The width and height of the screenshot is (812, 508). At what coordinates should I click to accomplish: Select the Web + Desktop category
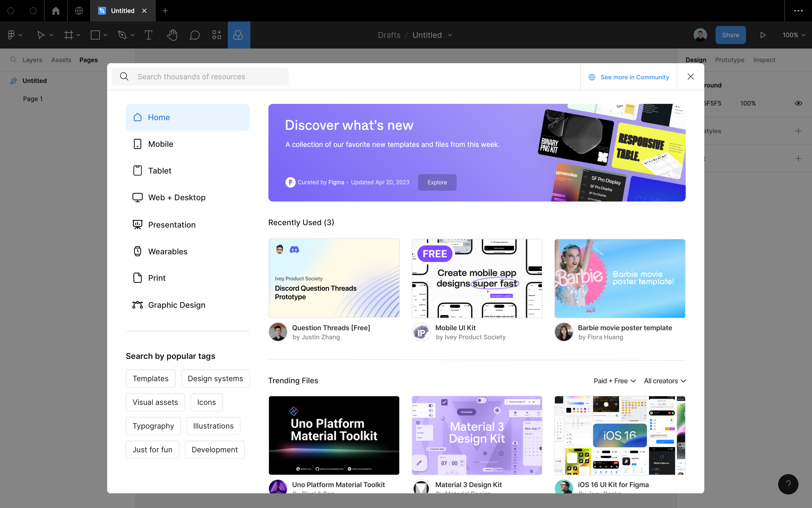pyautogui.click(x=187, y=198)
